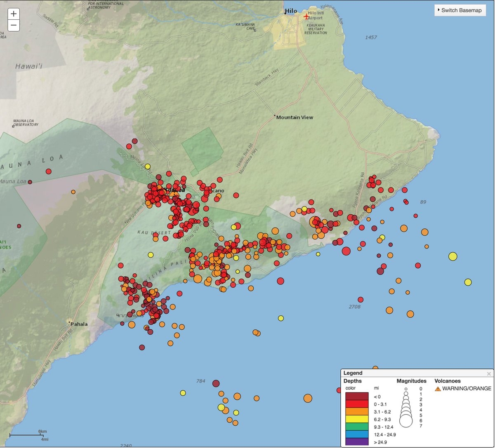Zoom out with the minus button
This screenshot has height=448, width=495.
click(x=14, y=26)
